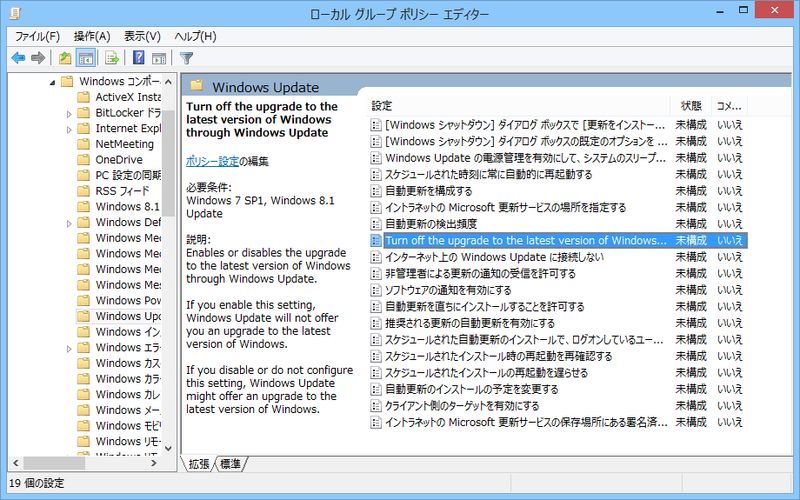Click tree pane horizontal scroll left arrow

(x=15, y=463)
